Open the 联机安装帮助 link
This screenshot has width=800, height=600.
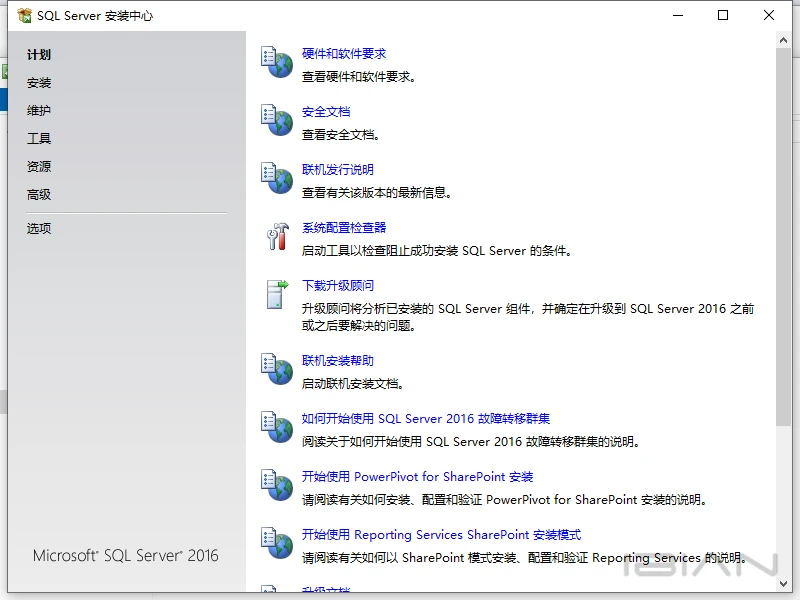click(x=338, y=361)
